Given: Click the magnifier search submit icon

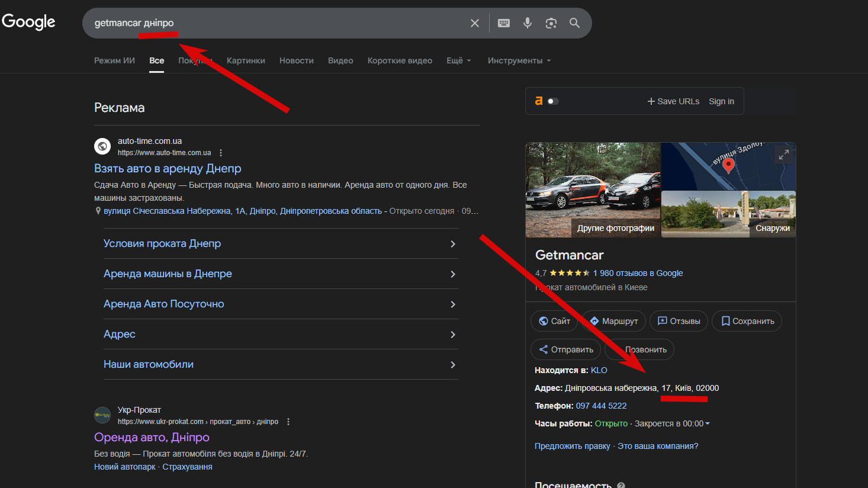Looking at the screenshot, I should pyautogui.click(x=574, y=23).
